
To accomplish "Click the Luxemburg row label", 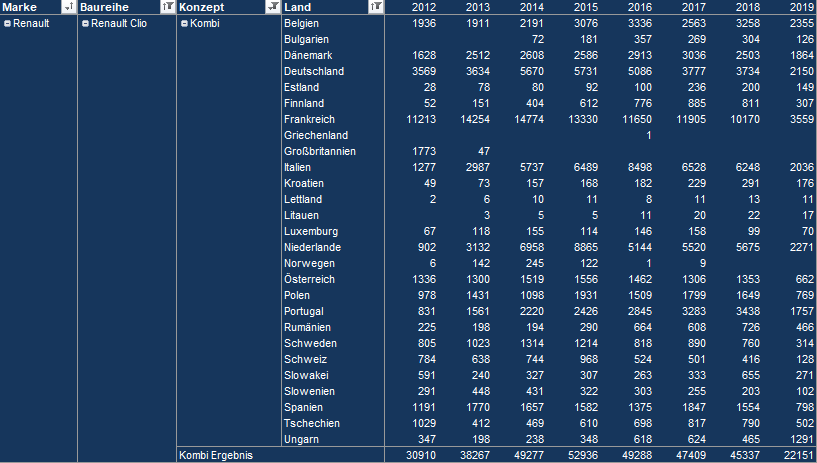I will 311,231.
